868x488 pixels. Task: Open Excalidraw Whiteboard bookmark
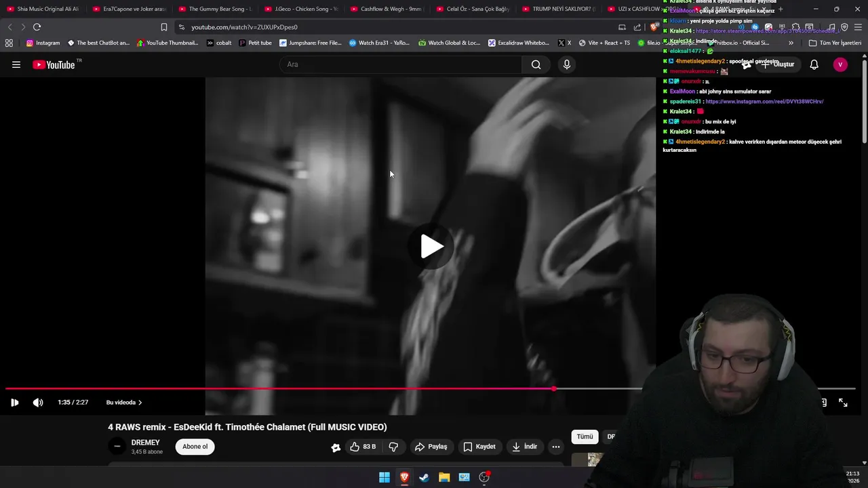[519, 43]
